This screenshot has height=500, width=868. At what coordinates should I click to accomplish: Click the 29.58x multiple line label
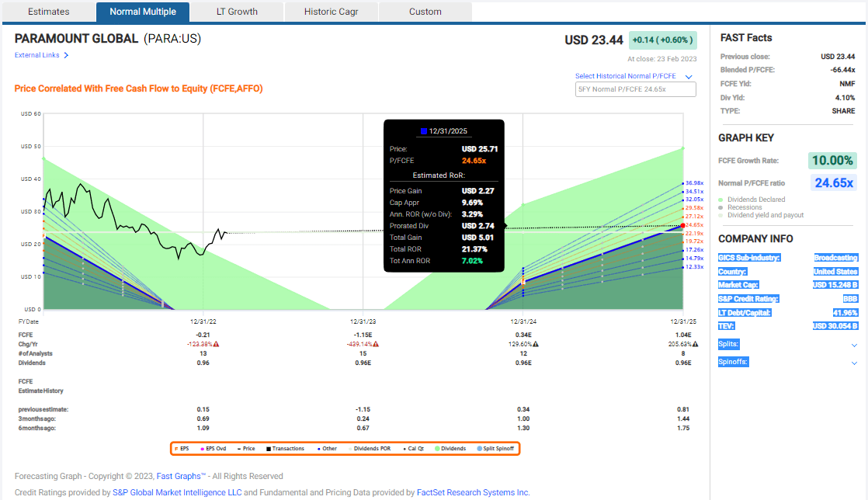pos(694,207)
